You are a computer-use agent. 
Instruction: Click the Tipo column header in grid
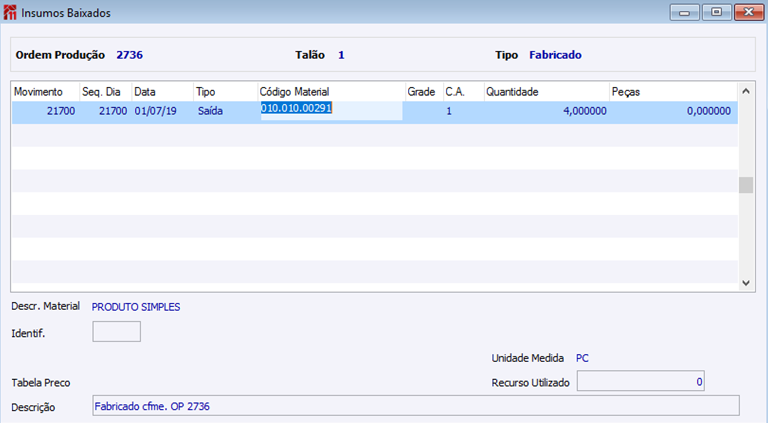point(225,92)
